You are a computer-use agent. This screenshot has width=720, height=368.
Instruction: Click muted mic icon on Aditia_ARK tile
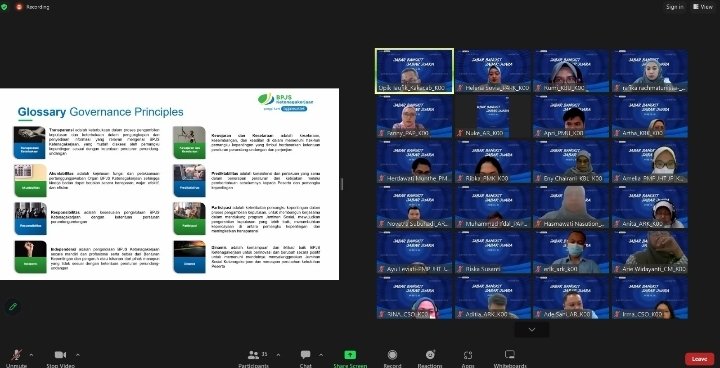pos(460,314)
